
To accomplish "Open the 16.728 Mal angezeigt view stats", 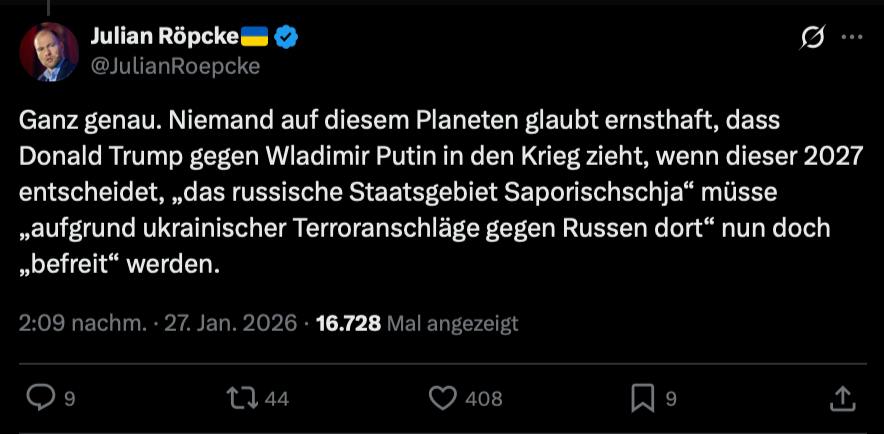I will tap(417, 324).
